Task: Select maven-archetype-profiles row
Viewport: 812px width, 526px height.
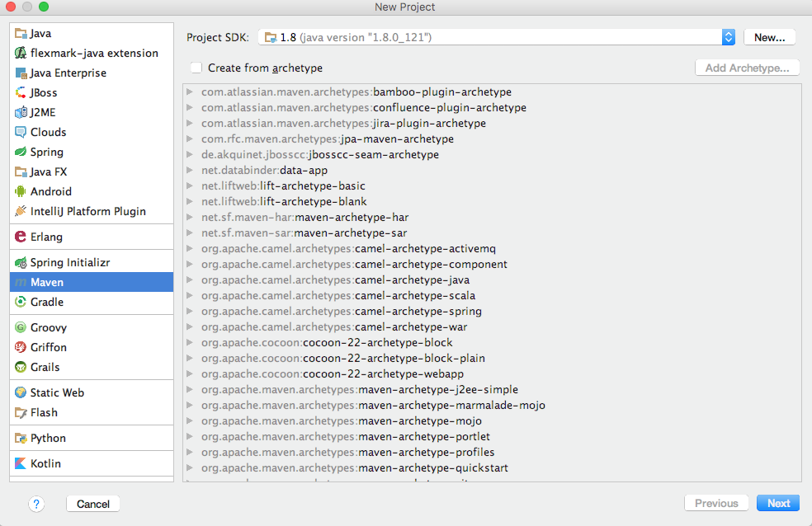Action: (492, 452)
